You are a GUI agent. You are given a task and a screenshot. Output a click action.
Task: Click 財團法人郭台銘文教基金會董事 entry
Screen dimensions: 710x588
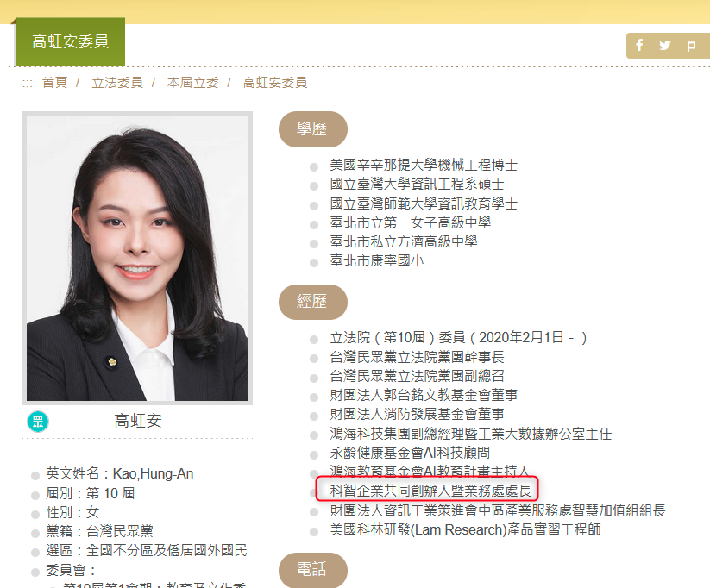point(424,395)
